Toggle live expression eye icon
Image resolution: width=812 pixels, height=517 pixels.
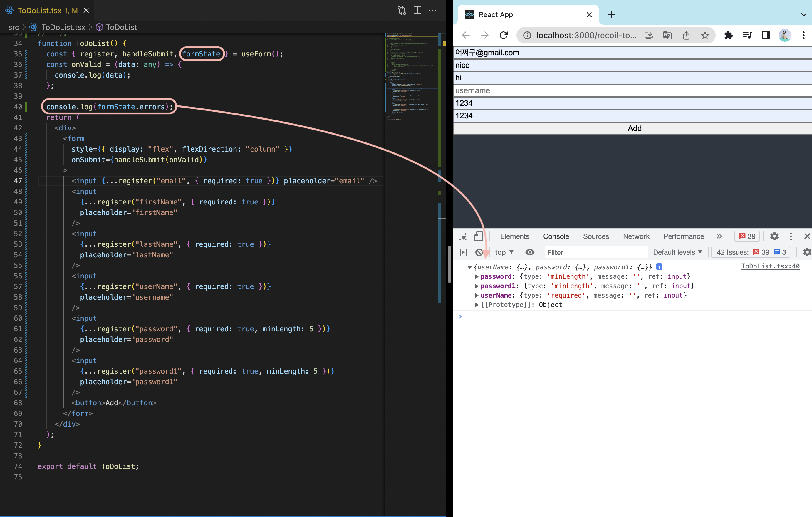pos(530,252)
